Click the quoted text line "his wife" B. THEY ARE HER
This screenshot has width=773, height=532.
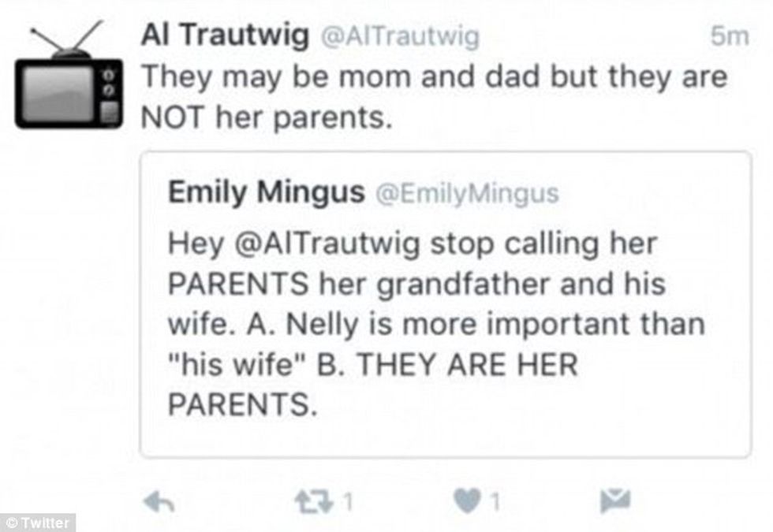pyautogui.click(x=372, y=366)
